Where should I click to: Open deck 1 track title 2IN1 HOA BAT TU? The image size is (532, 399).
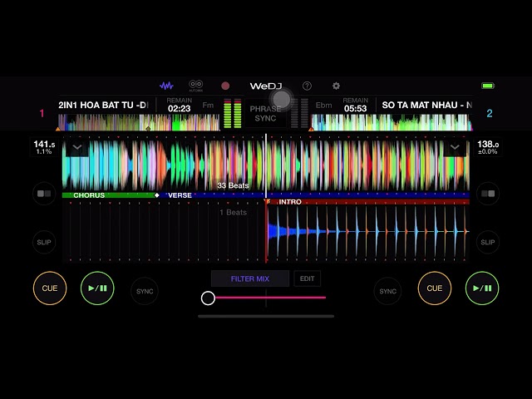click(x=104, y=106)
